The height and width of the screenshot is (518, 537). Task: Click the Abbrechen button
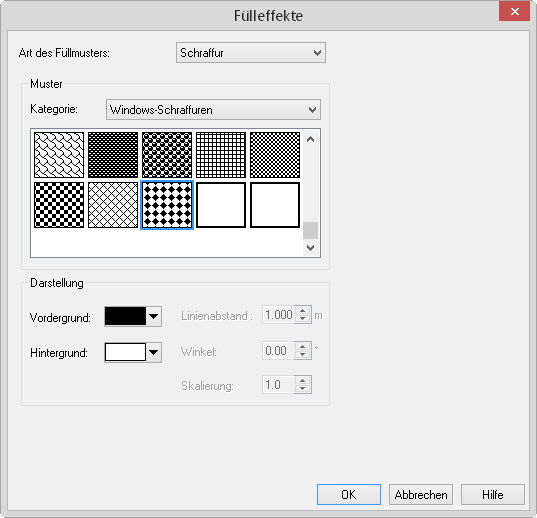coord(421,494)
